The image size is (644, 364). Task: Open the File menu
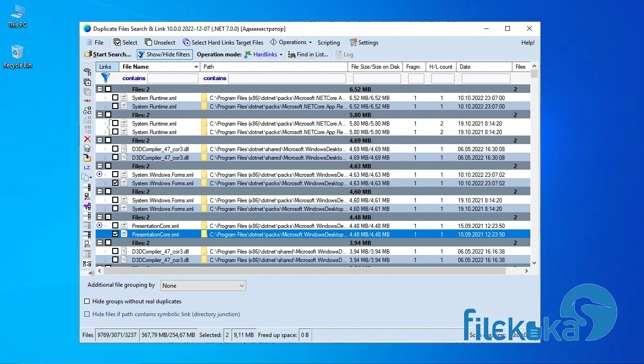[x=95, y=42]
